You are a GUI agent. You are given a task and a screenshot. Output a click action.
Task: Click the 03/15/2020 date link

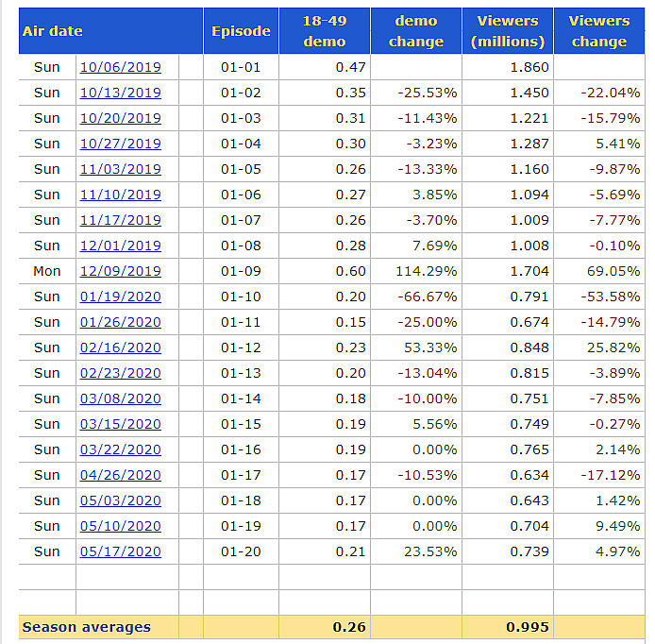tap(120, 424)
